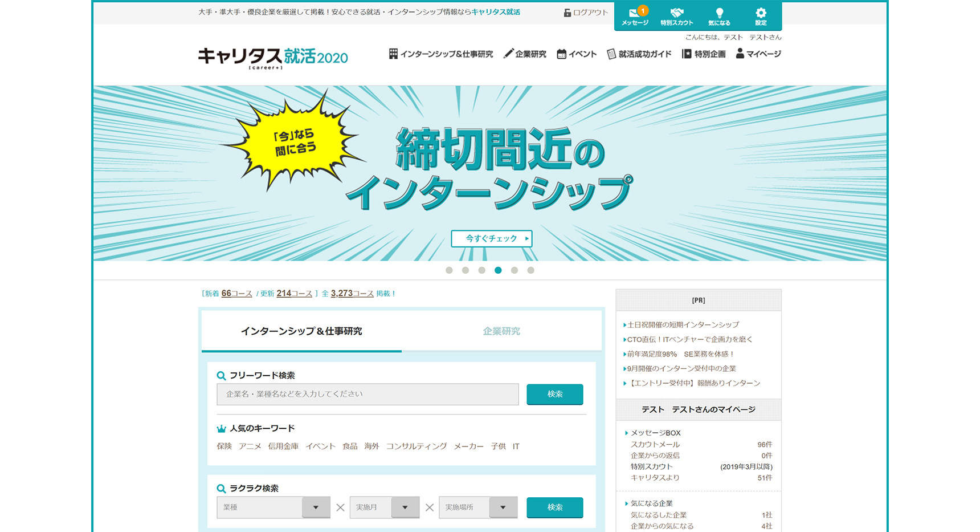Select the second carousel dot
Image resolution: width=980 pixels, height=532 pixels.
click(465, 270)
